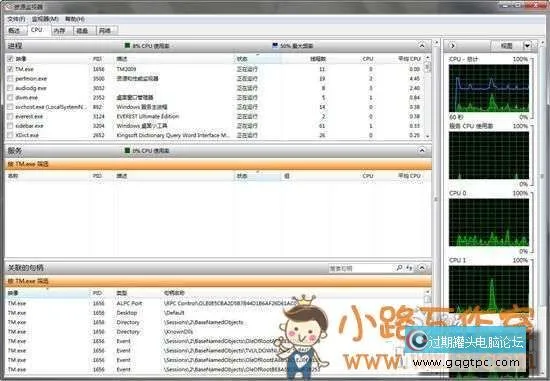The width and height of the screenshot is (550, 381).
Task: Select the 'EVEREST Ultimate Edition' description cell
Action: pyautogui.click(x=148, y=116)
